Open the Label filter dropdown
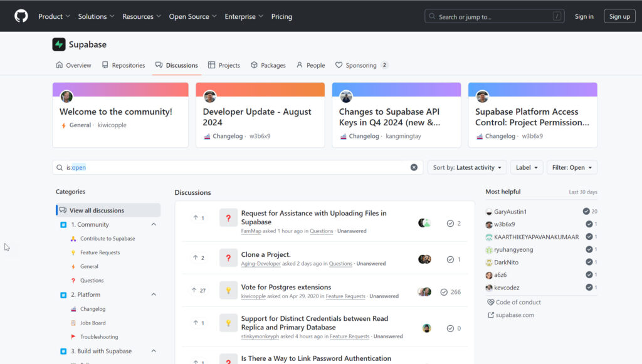Image resolution: width=642 pixels, height=364 pixels. click(526, 167)
